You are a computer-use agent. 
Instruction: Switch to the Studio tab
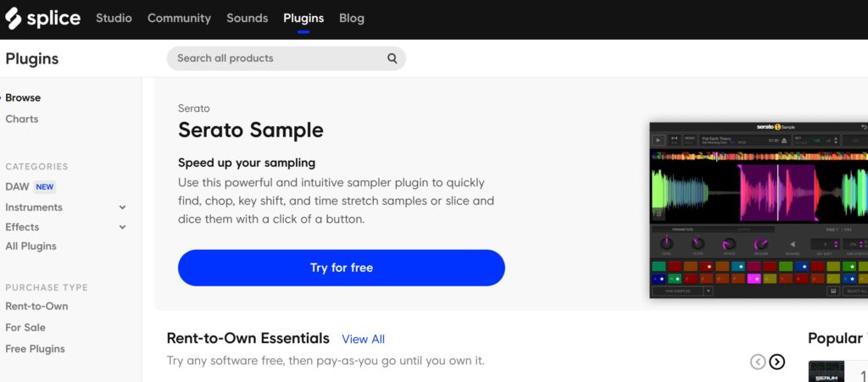[x=114, y=18]
